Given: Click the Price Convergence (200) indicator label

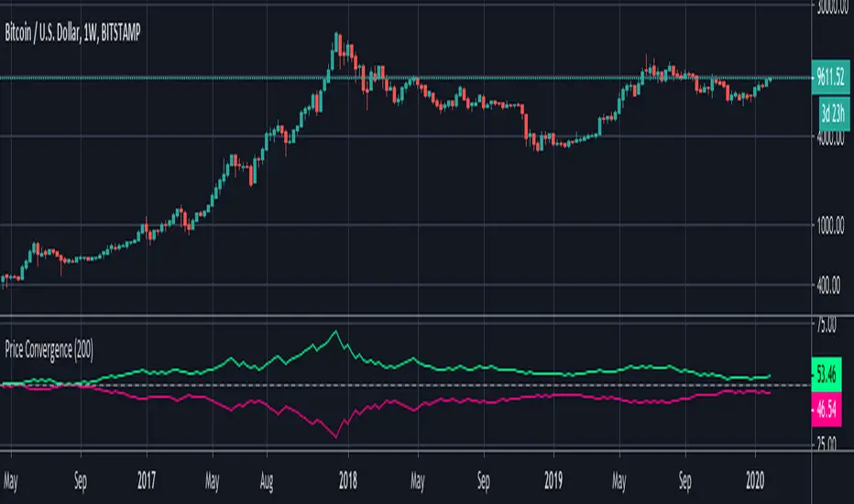Looking at the screenshot, I should (x=49, y=350).
